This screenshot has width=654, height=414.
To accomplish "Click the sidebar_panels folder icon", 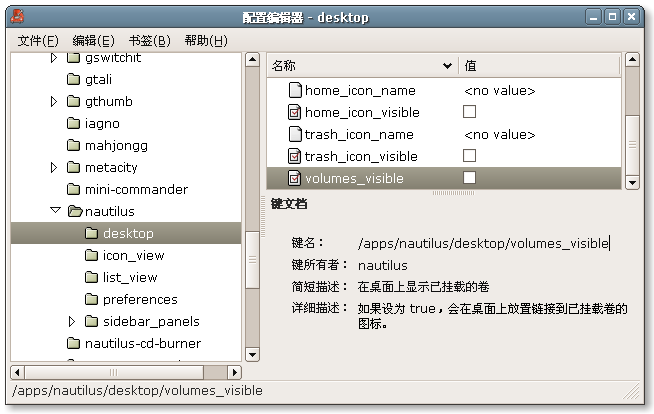I will (x=91, y=321).
